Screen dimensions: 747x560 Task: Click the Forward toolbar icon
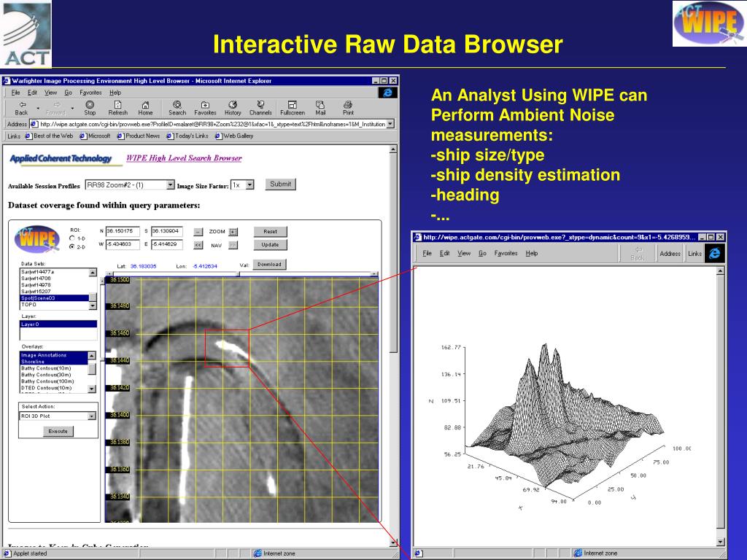[55, 108]
